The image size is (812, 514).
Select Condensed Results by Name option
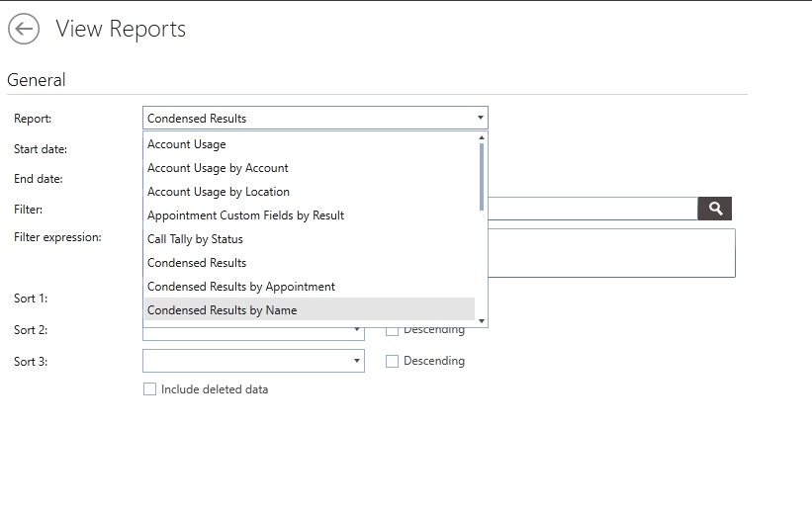[x=310, y=309]
